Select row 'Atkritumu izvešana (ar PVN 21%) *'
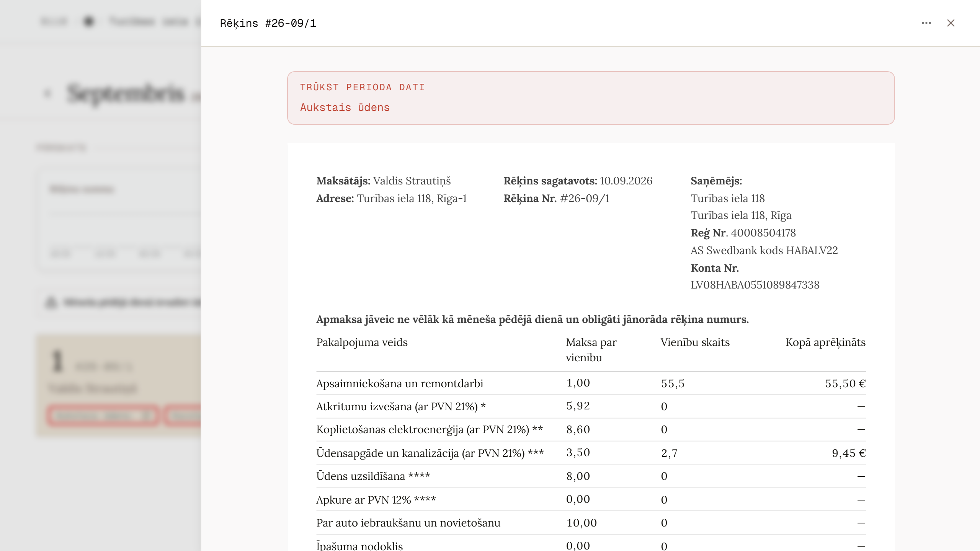This screenshot has width=980, height=551. 591,406
